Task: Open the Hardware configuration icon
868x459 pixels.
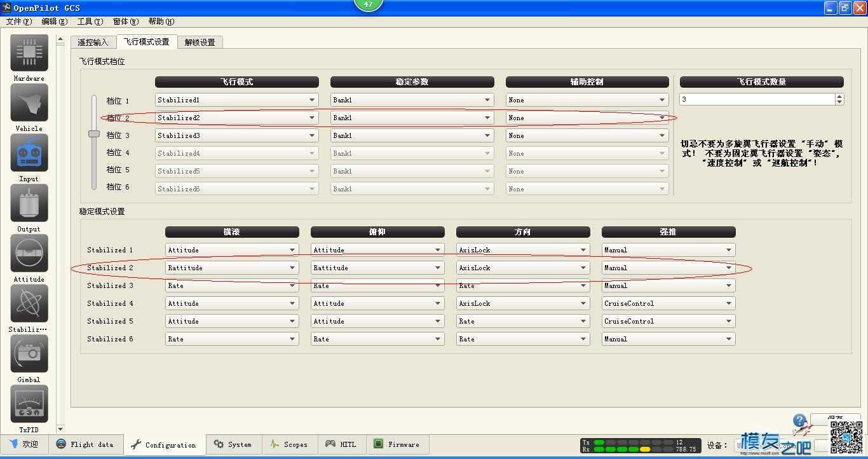Action: click(29, 53)
